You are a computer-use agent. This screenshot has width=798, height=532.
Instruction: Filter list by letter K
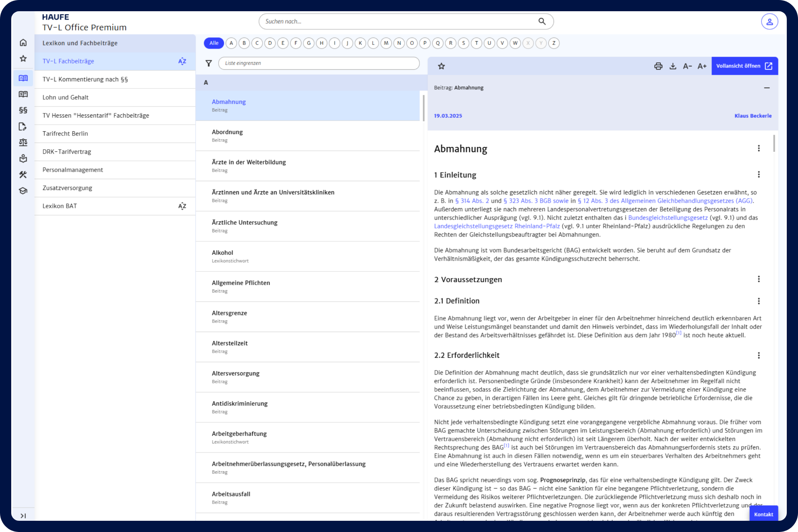[360, 43]
